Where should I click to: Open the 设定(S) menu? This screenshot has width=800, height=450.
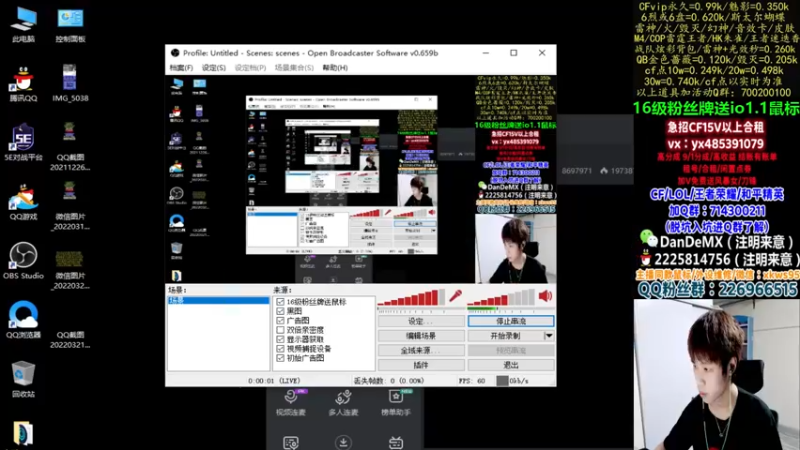pos(213,67)
